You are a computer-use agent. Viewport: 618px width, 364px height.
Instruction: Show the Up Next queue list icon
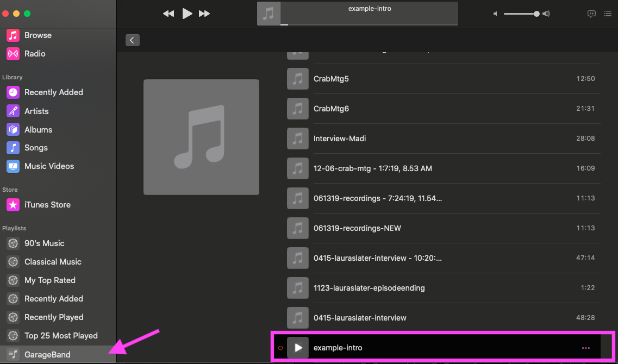click(x=608, y=14)
